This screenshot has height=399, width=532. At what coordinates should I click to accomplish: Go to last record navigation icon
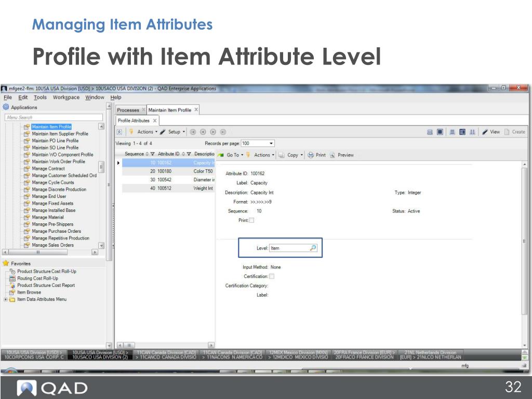223,132
